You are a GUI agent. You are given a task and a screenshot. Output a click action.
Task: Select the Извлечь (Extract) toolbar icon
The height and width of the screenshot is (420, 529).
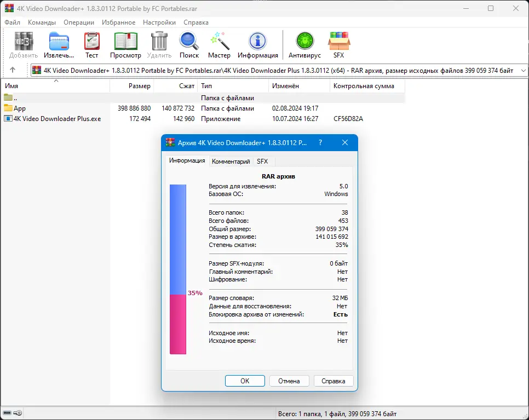tap(59, 44)
